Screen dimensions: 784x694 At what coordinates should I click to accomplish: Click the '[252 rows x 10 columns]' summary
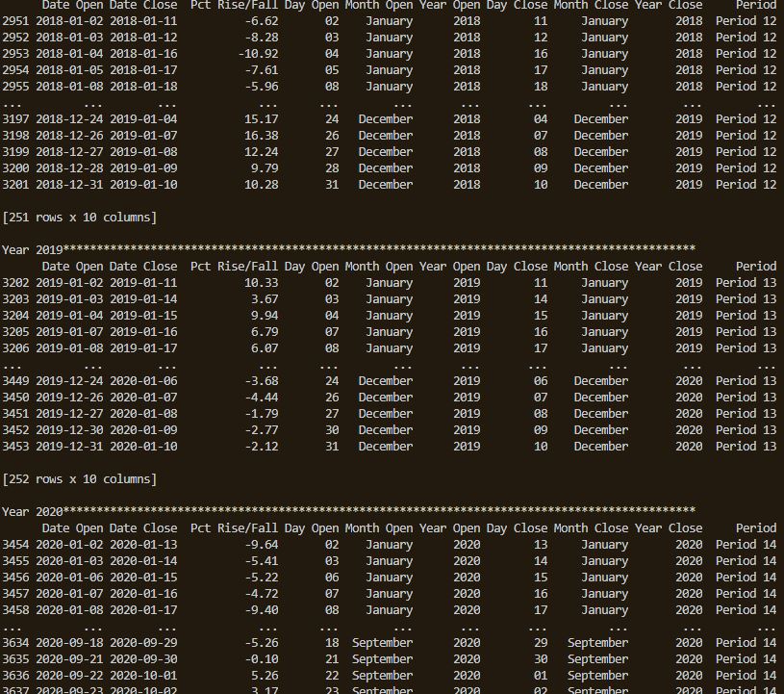pos(80,478)
